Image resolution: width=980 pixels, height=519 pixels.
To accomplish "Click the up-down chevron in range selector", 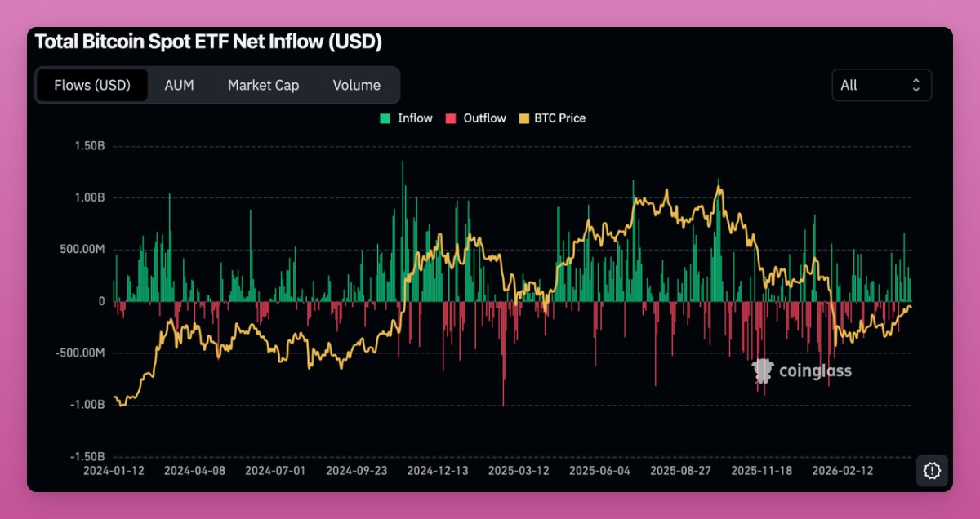I will click(x=915, y=85).
